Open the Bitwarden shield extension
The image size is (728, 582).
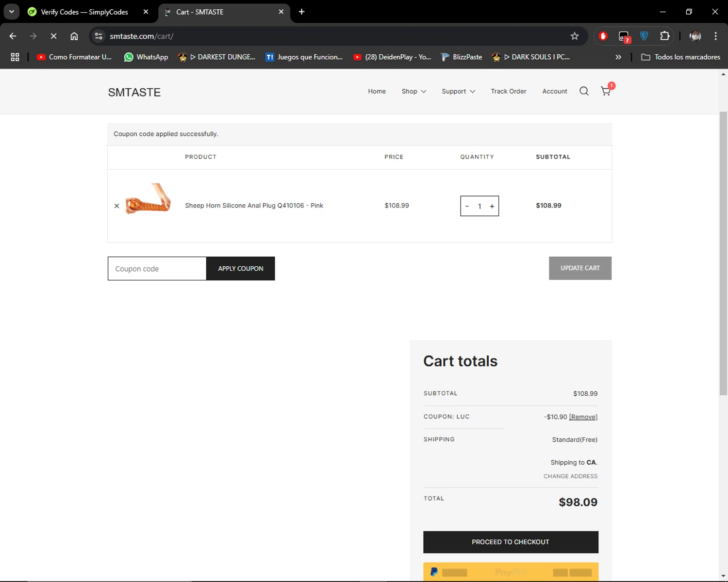tap(644, 36)
